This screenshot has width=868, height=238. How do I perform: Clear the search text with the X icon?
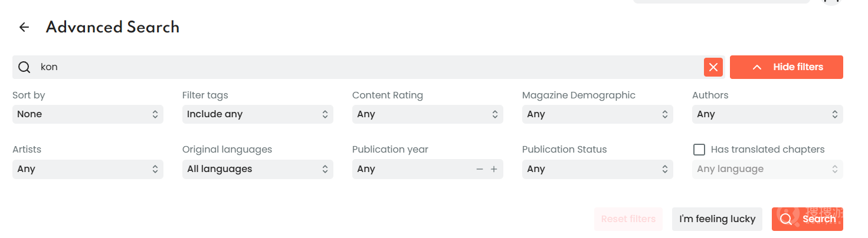(713, 67)
